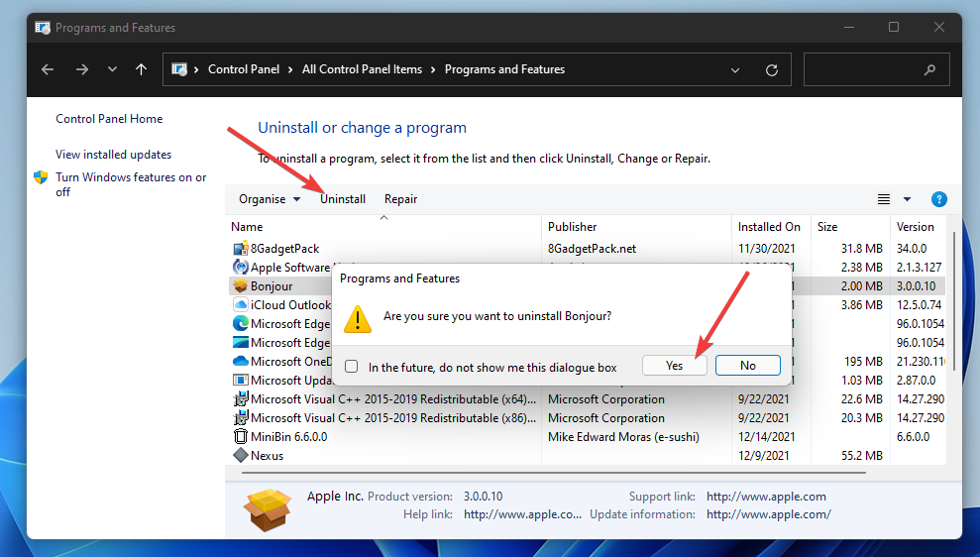Click the 8GadgetPack program icon
Screen dimensions: 980x557
click(x=241, y=249)
